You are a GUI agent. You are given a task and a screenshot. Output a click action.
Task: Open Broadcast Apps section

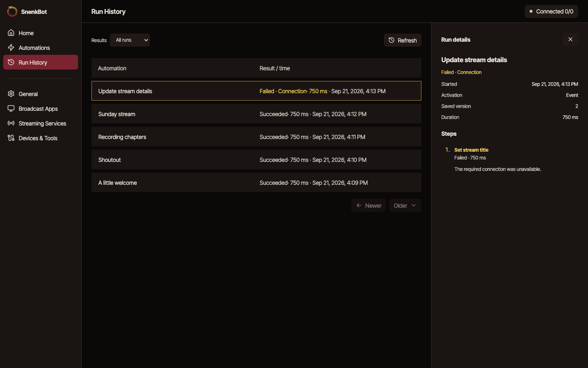[40, 108]
